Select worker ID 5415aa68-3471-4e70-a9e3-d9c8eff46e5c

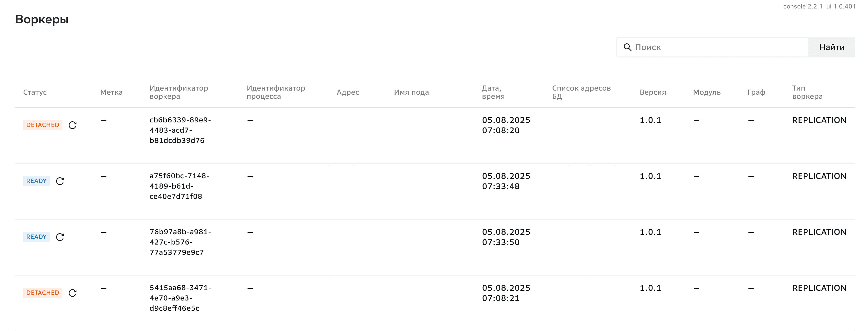tap(180, 298)
